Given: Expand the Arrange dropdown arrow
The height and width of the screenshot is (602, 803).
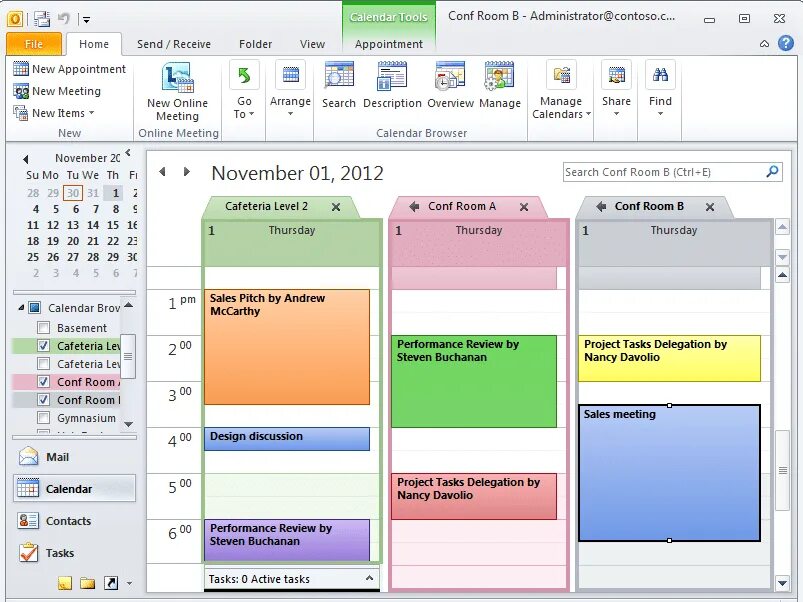Looking at the screenshot, I should 290,114.
